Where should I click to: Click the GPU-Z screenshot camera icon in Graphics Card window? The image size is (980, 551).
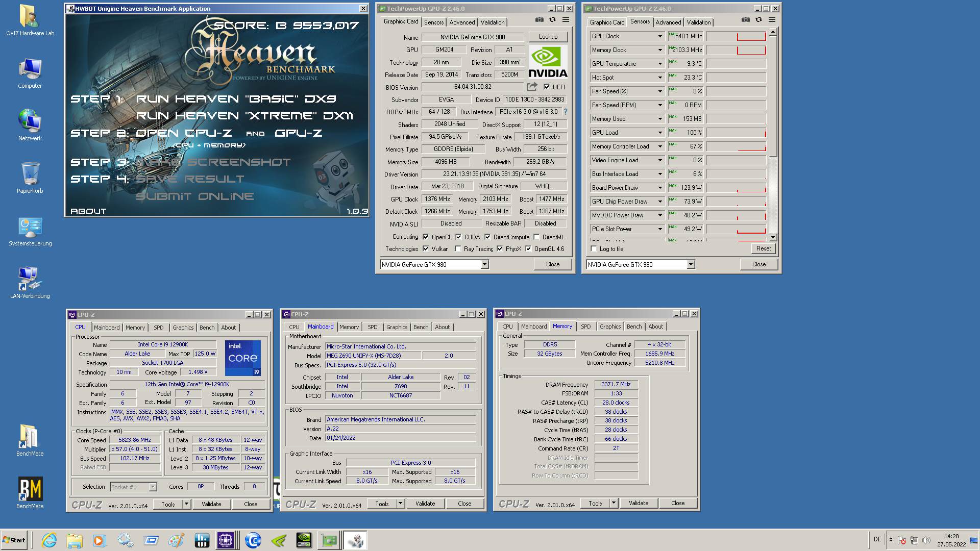[x=539, y=20]
